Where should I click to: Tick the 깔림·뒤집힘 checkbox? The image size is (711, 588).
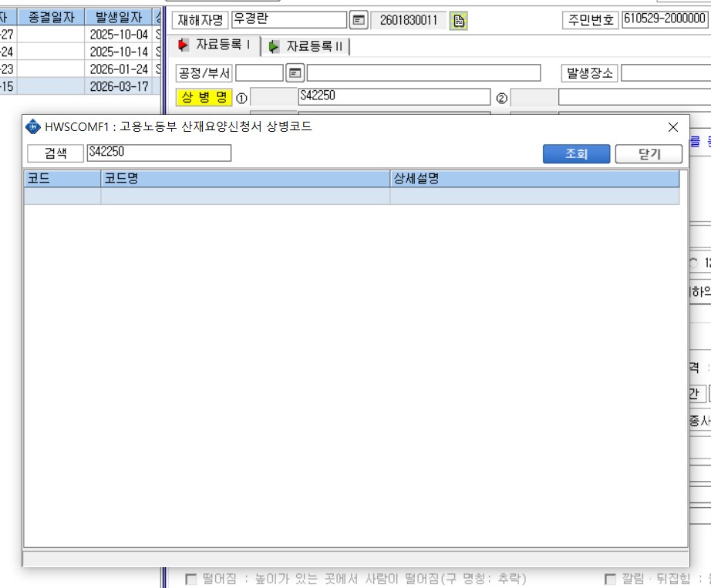point(610,579)
